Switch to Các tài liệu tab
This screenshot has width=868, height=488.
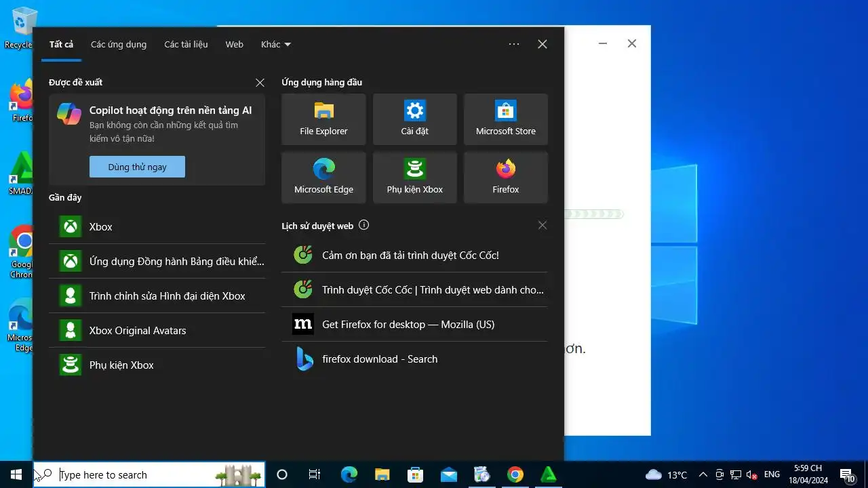[x=186, y=44]
